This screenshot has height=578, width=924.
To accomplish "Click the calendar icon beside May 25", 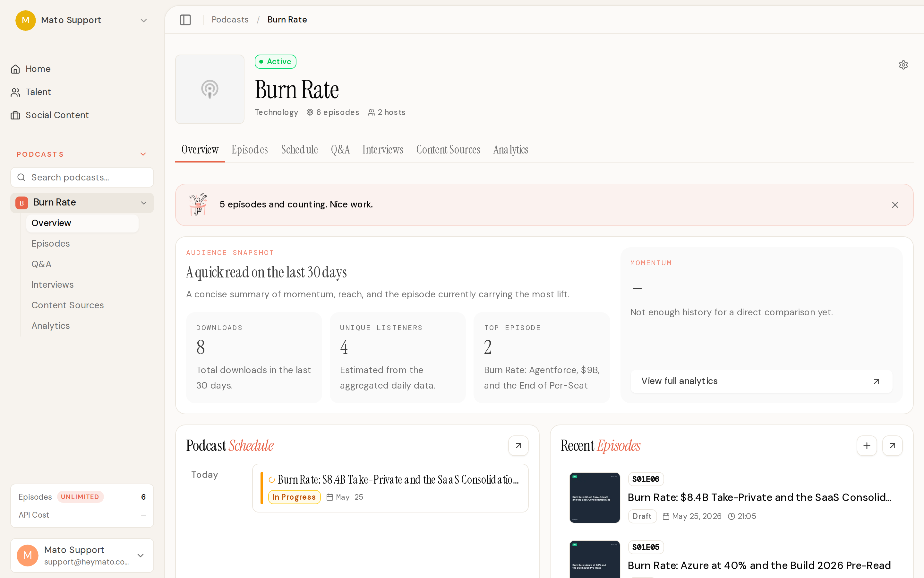I will (330, 497).
